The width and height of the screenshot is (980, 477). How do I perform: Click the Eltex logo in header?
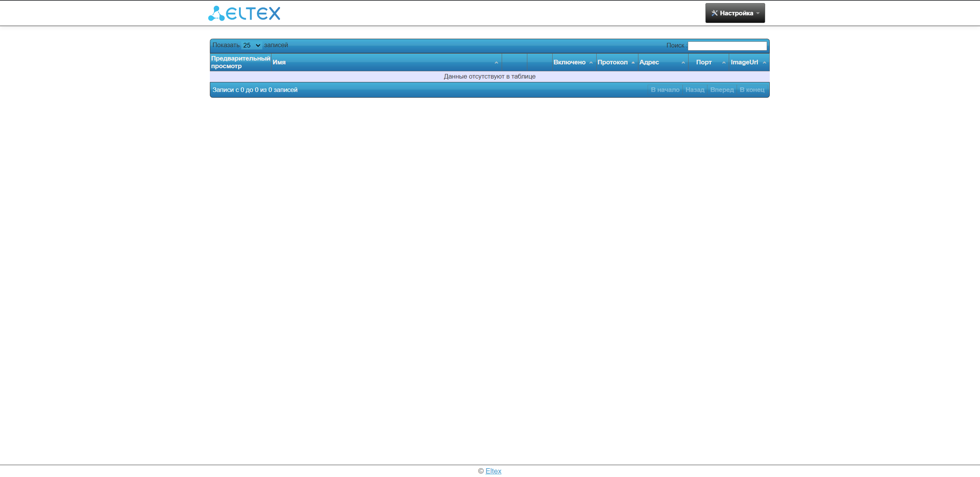(x=244, y=13)
